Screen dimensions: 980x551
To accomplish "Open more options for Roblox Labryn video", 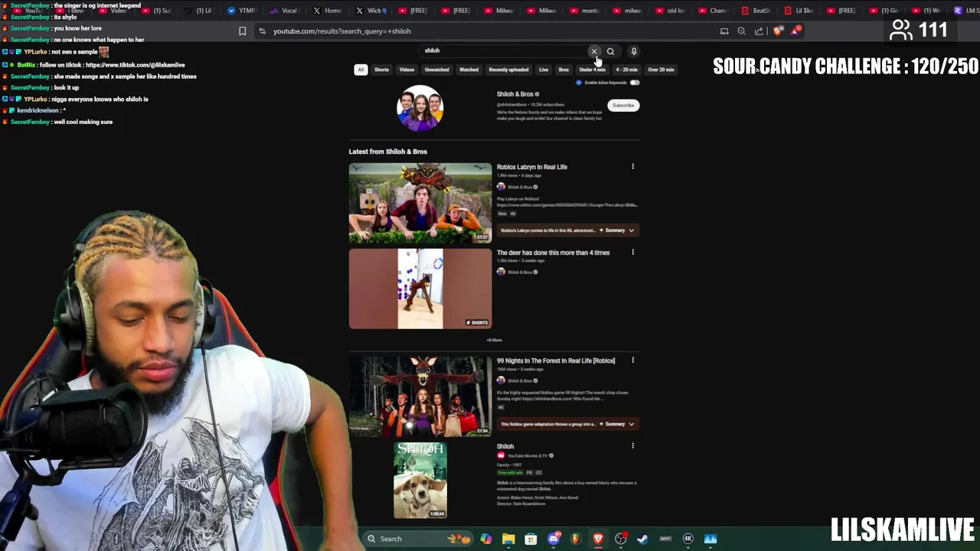I will click(x=632, y=167).
